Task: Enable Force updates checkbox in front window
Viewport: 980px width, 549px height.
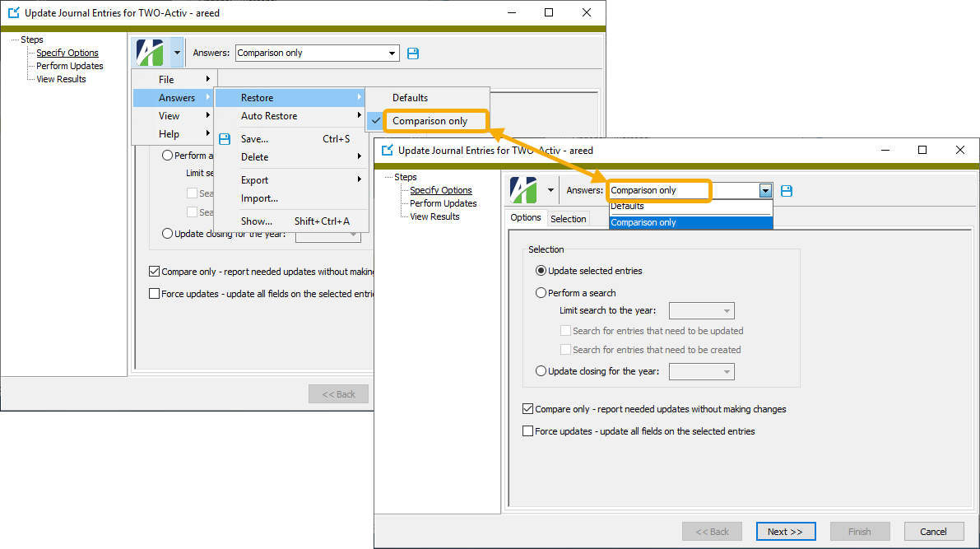Action: pos(527,431)
